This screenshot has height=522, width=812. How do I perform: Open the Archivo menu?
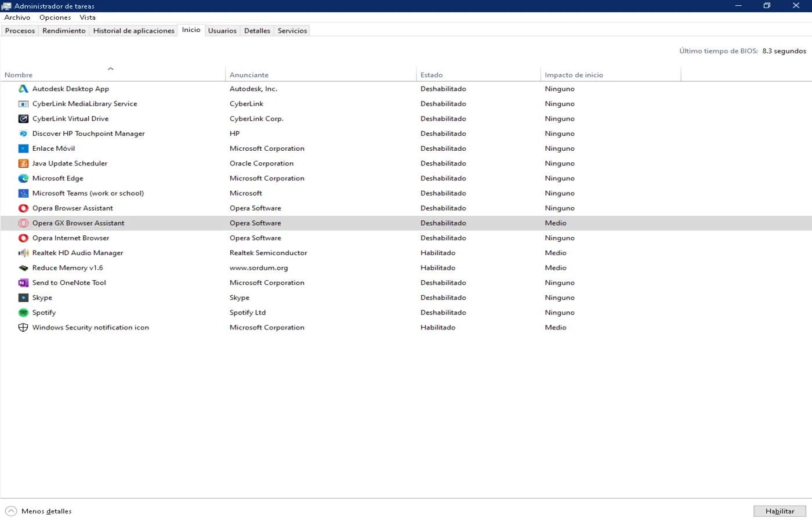coord(17,17)
